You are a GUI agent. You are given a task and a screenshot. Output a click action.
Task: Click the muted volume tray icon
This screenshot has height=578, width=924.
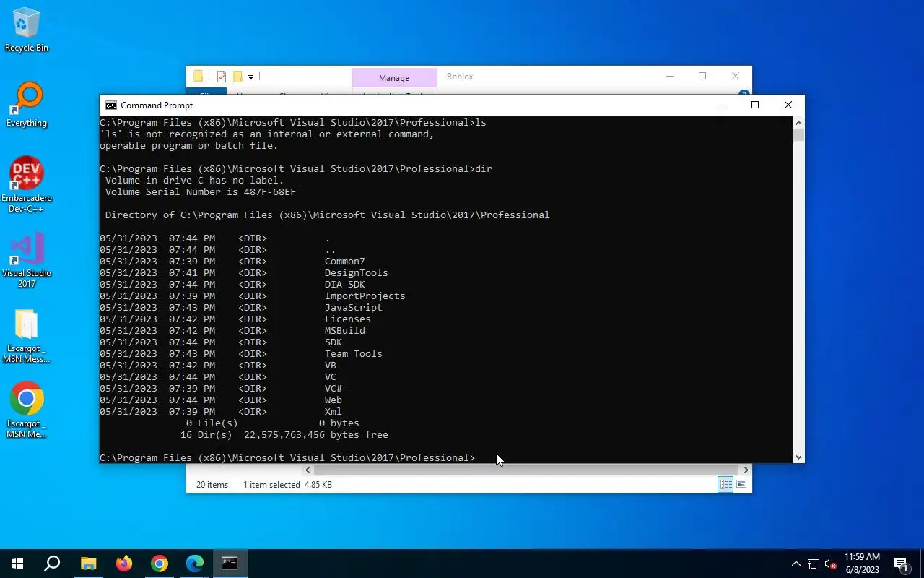[x=831, y=564]
